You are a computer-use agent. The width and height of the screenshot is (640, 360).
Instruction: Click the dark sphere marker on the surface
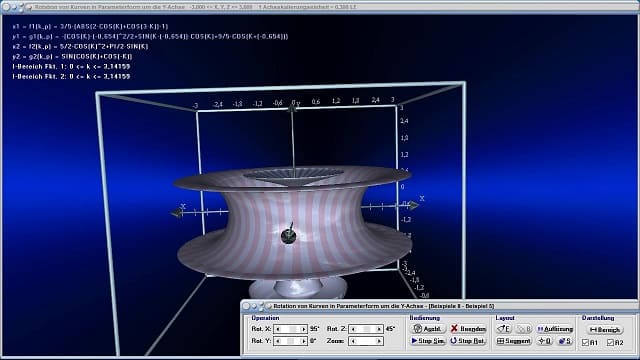click(289, 236)
